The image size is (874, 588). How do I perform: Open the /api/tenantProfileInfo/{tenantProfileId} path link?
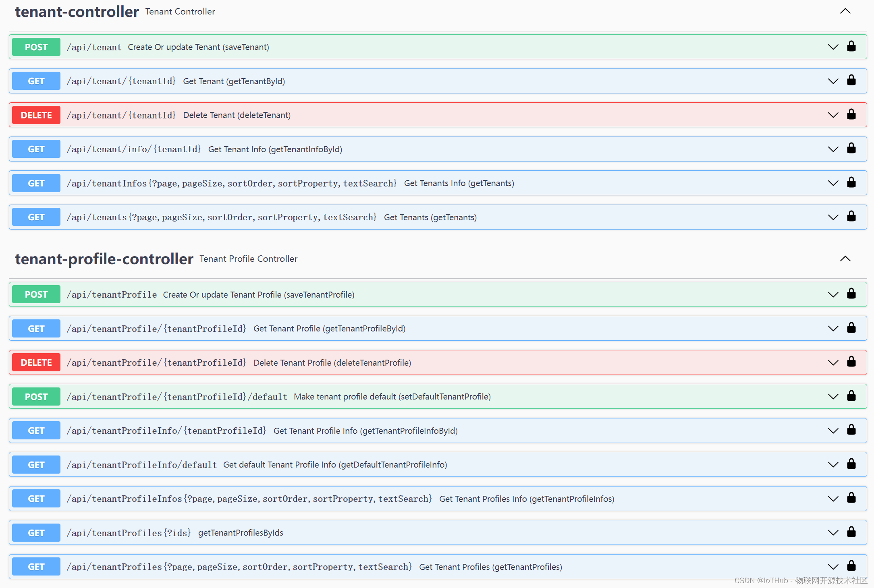click(x=166, y=431)
